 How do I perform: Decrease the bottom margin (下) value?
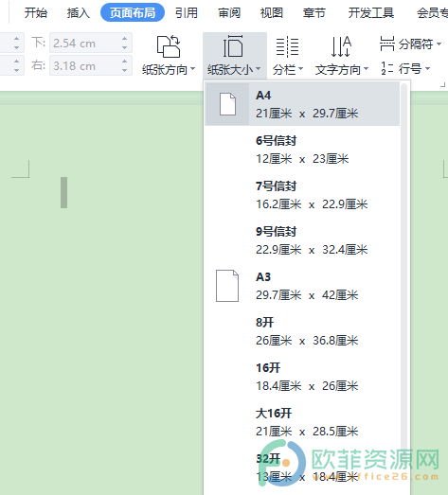tap(124, 47)
